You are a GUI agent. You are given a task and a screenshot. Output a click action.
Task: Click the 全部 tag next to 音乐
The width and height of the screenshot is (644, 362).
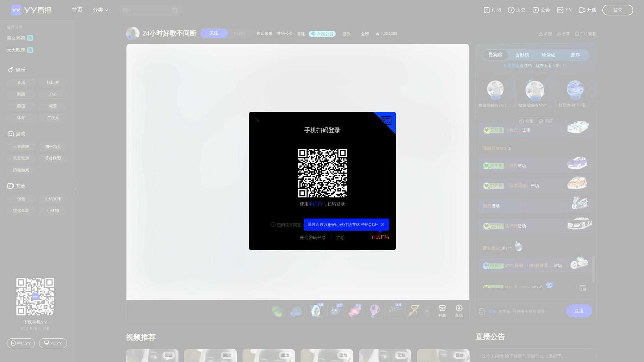[365, 34]
